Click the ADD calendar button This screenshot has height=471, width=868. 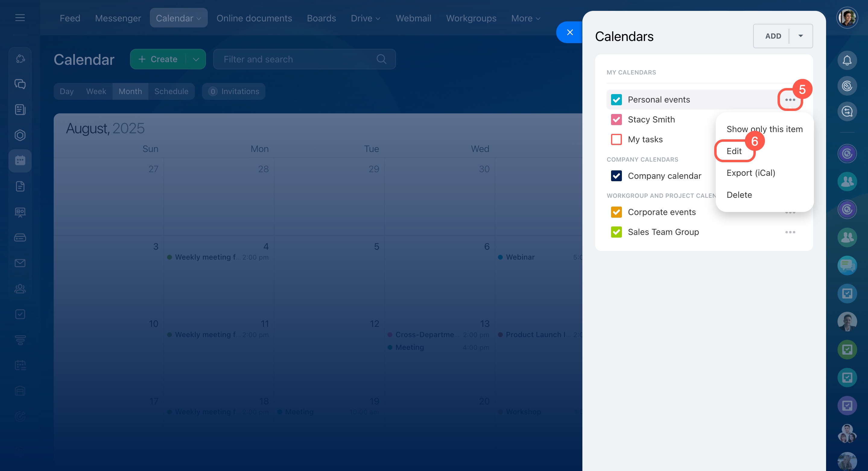pos(773,36)
